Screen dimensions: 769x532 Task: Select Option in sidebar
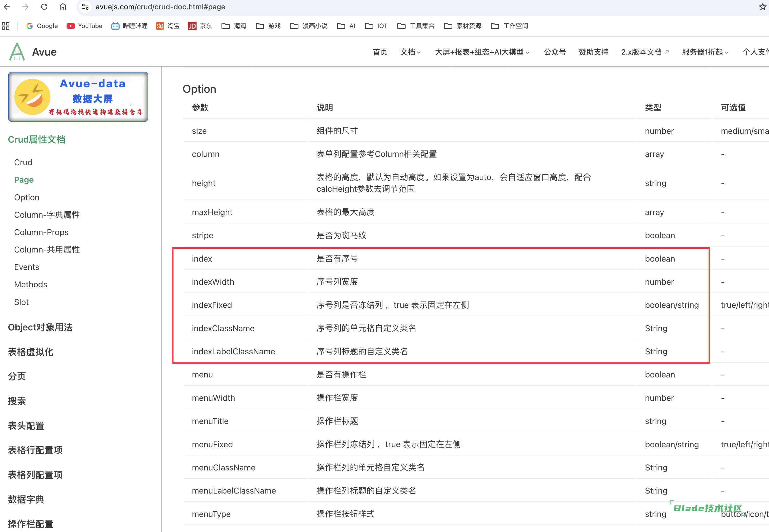tap(27, 197)
